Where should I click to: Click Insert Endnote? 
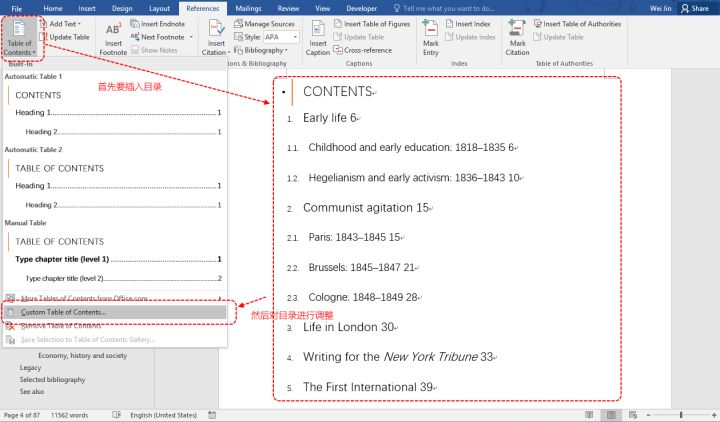point(158,23)
